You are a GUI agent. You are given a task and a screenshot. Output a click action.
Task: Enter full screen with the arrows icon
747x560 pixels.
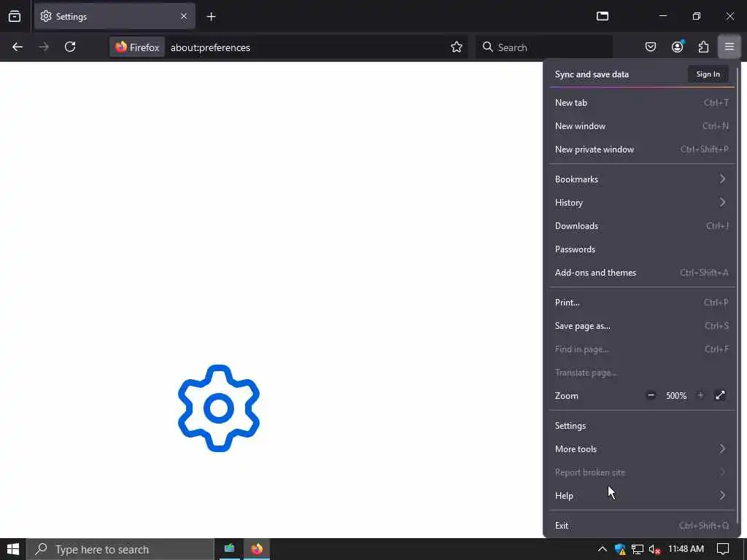click(x=720, y=395)
